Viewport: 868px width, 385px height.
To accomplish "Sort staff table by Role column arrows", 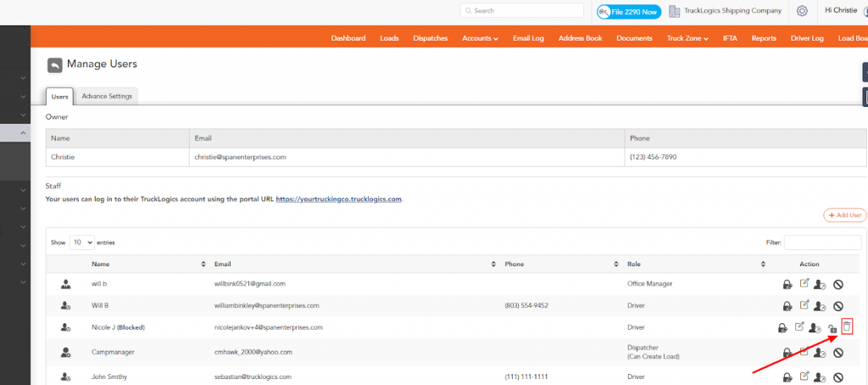I will point(763,265).
